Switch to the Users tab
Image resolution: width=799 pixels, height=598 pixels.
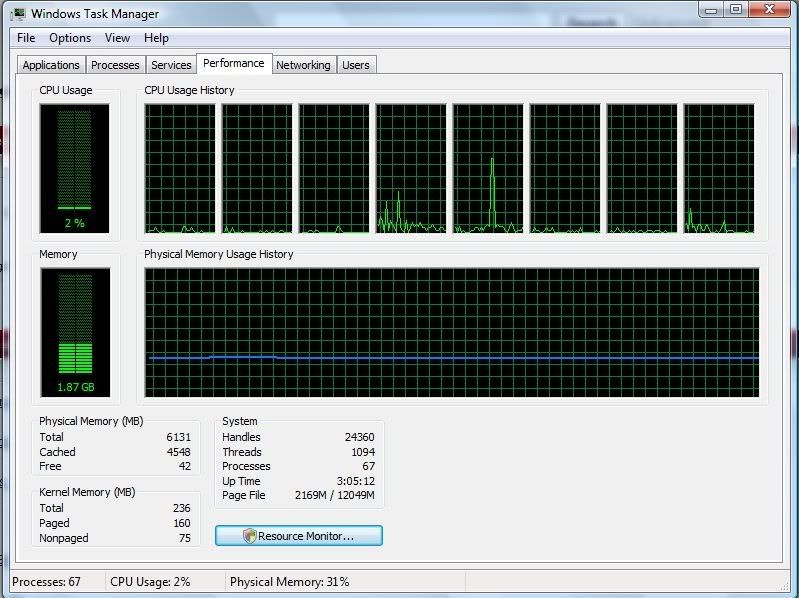click(x=356, y=65)
